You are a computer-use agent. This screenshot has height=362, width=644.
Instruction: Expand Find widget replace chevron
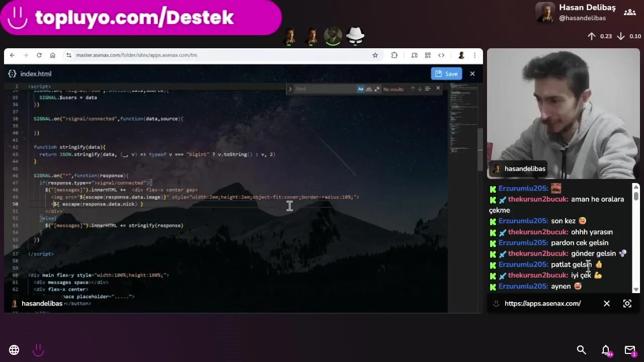[290, 89]
